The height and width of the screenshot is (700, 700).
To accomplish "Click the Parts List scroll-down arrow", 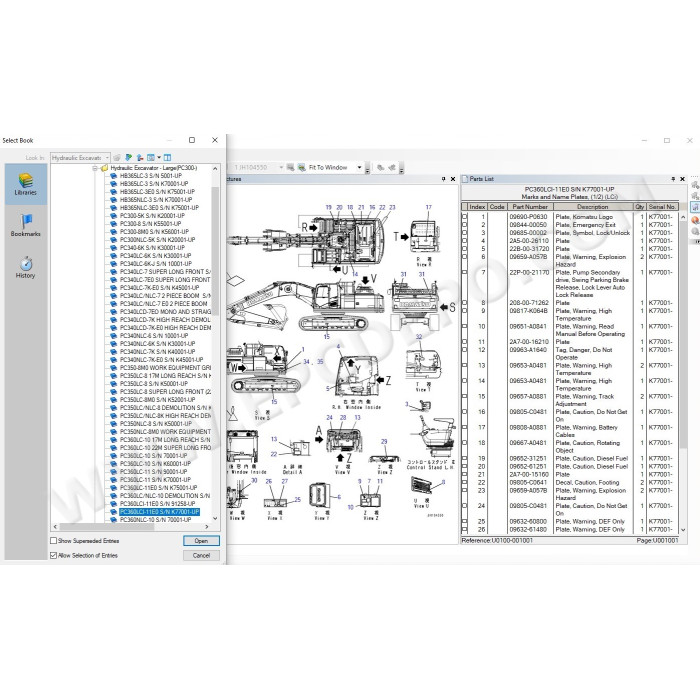I will point(683,530).
